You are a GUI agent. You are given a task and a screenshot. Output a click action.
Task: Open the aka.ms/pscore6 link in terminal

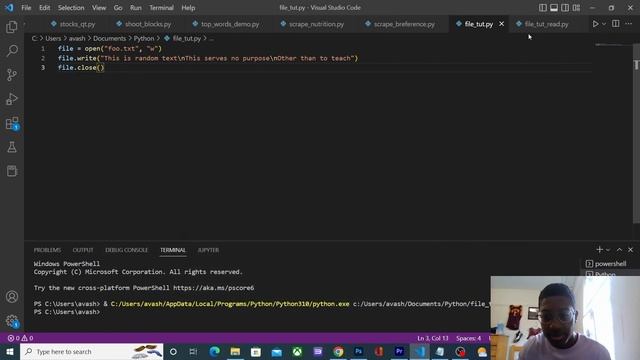213,288
